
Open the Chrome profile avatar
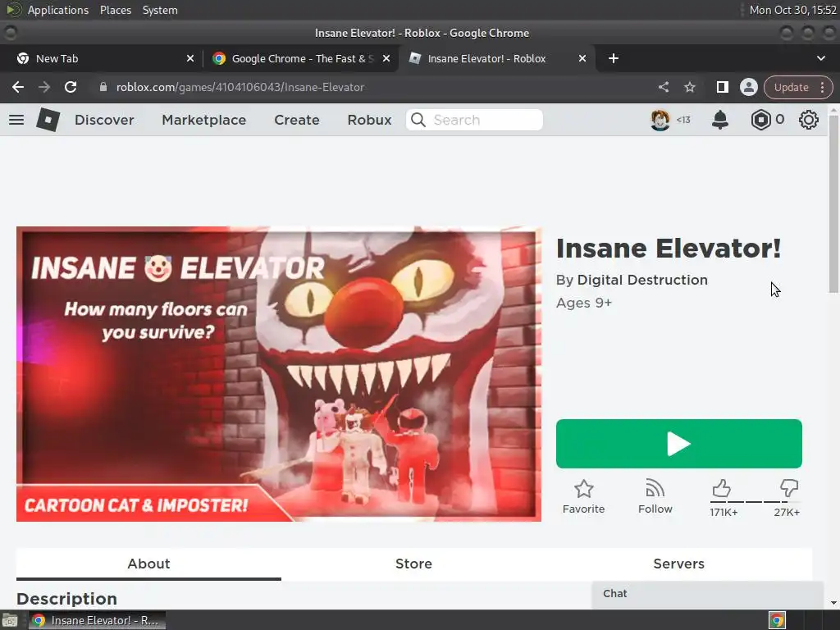point(748,87)
